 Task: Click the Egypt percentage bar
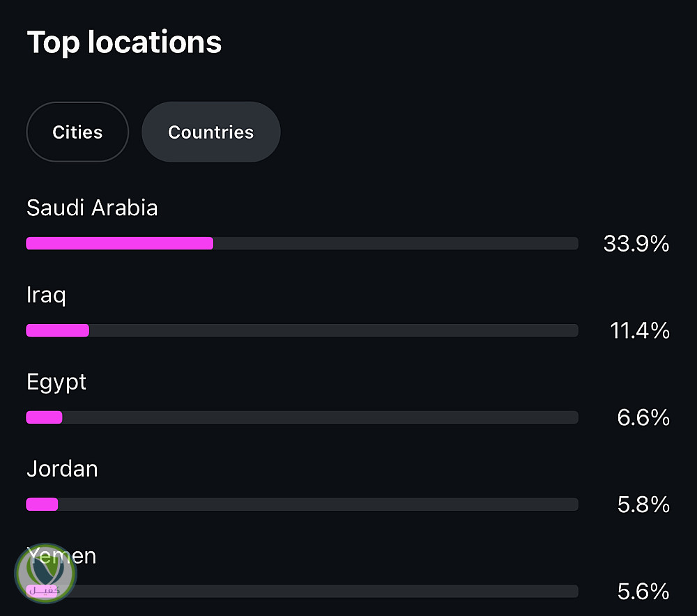point(302,417)
